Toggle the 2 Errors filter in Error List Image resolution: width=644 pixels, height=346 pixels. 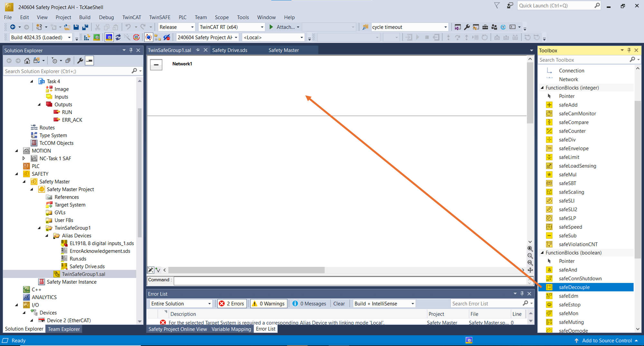point(232,304)
